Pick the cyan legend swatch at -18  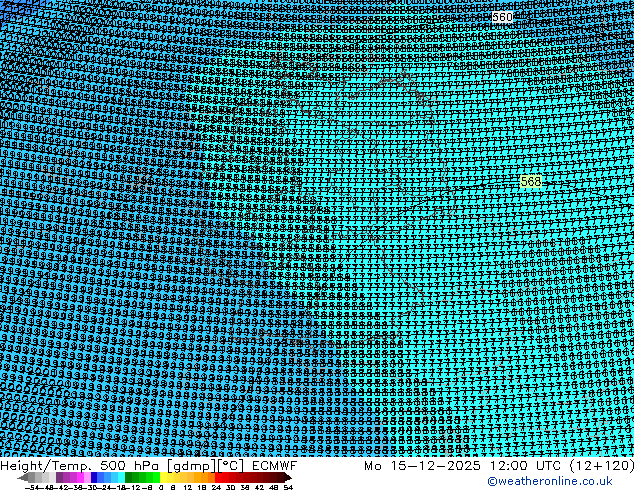(x=121, y=477)
